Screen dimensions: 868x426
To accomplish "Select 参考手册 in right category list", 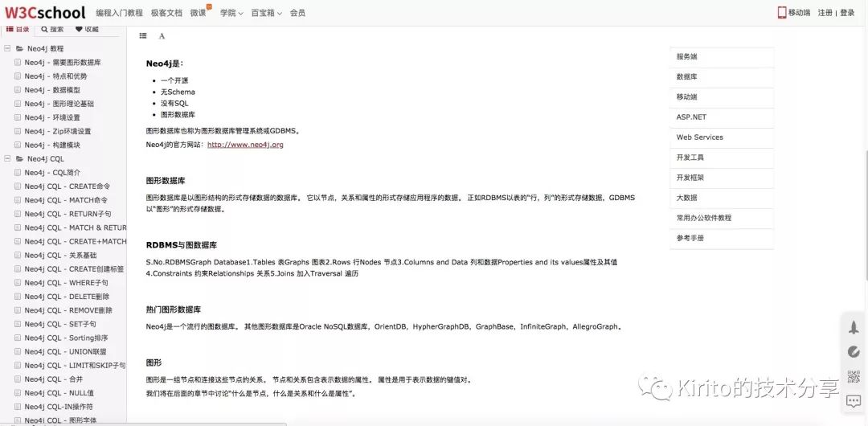I will [x=721, y=238].
